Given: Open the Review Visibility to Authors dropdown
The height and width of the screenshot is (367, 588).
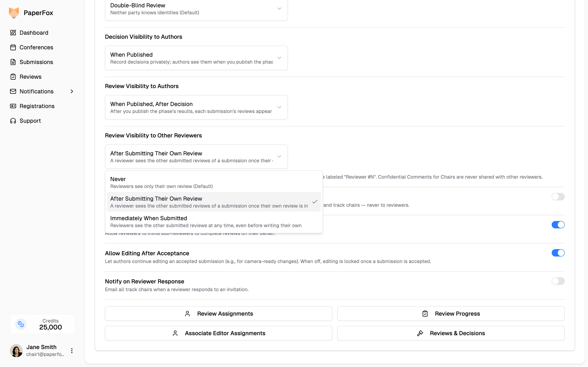Looking at the screenshot, I should click(x=196, y=107).
